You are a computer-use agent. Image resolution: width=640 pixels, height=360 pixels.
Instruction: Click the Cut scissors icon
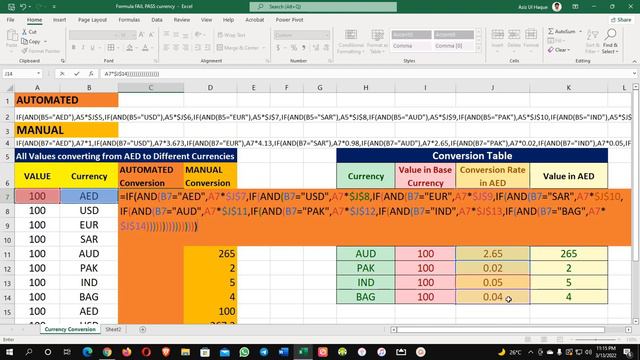click(24, 32)
